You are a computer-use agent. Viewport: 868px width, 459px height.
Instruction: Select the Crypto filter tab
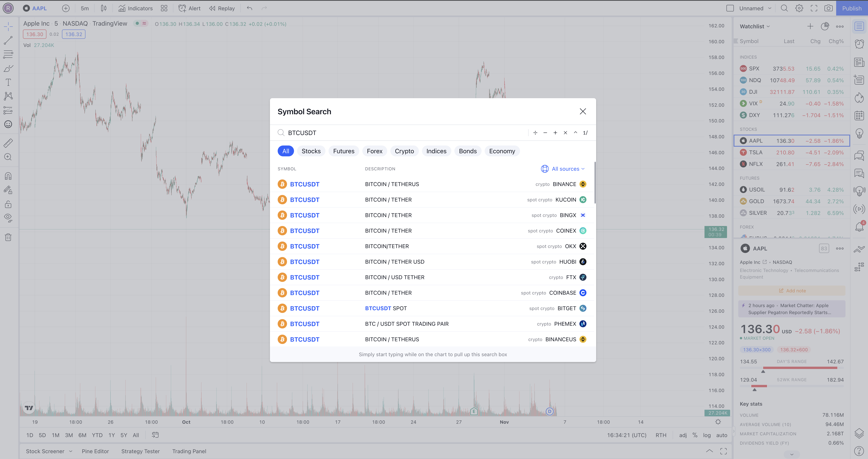[404, 151]
